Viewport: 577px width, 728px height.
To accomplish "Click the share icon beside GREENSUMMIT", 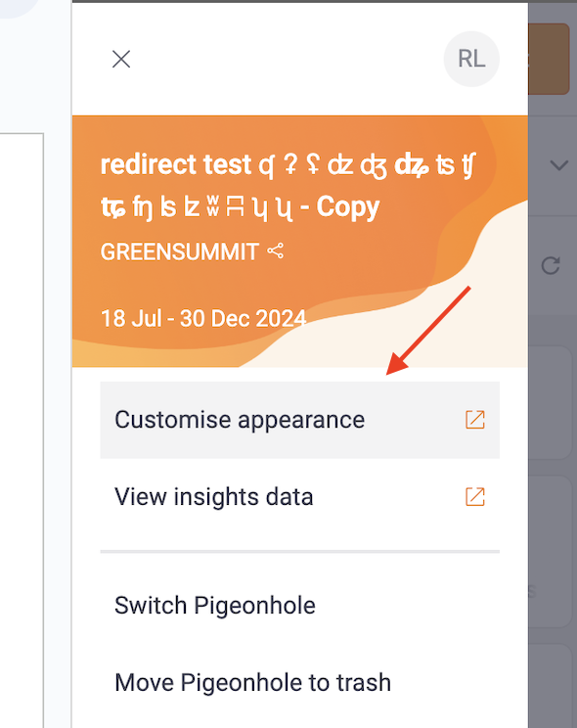I will coord(275,251).
